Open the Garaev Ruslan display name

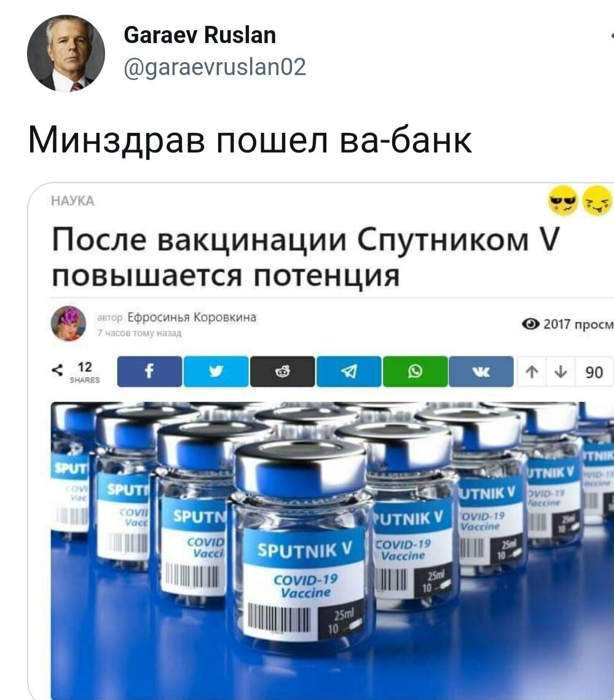(200, 35)
